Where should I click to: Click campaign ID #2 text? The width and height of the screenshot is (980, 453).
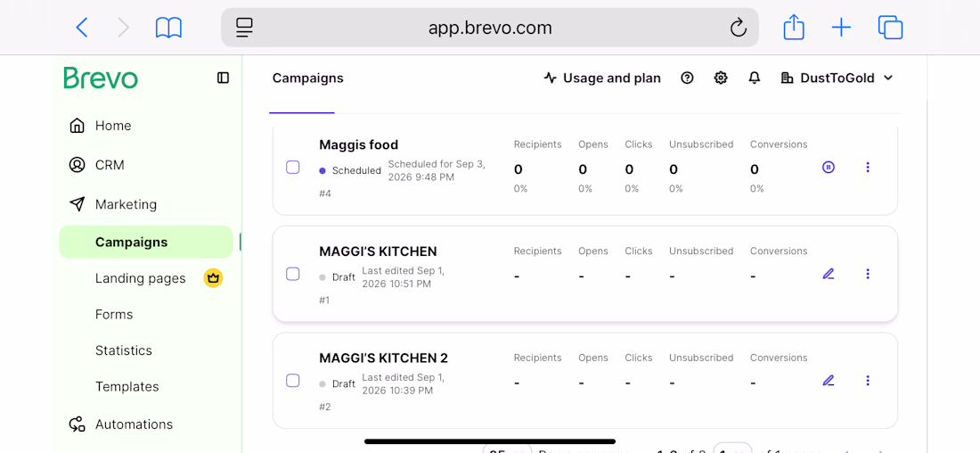click(325, 408)
